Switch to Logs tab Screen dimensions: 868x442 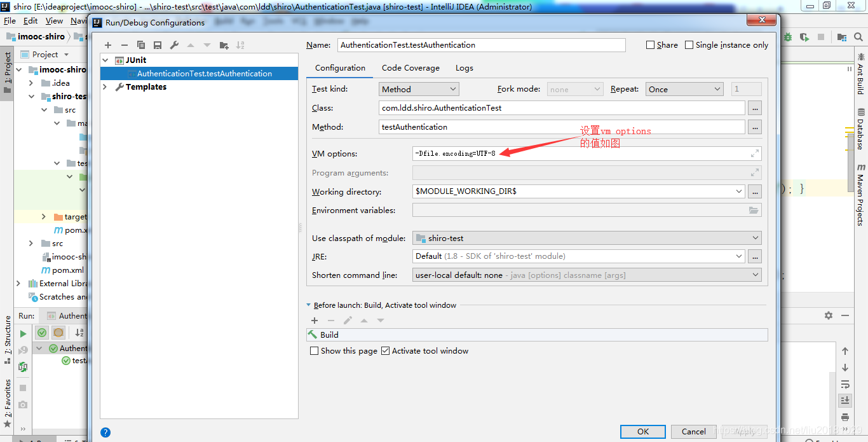[465, 68]
